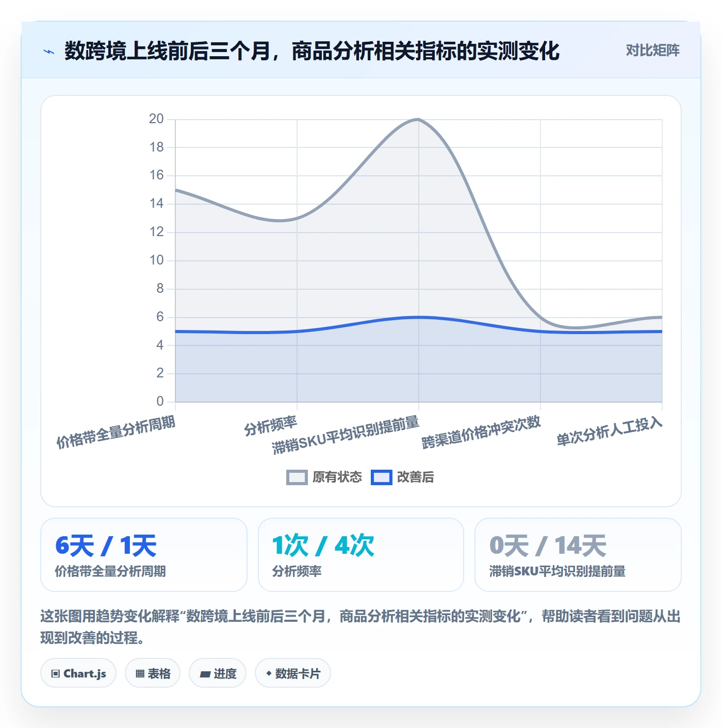Screen dimensions: 722x728
Task: Click the y-axis value 10
Action: coord(156,260)
